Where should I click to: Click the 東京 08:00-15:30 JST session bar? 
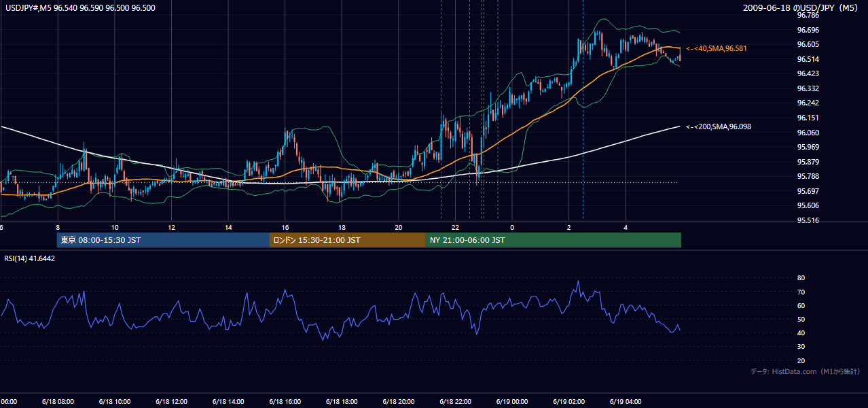[x=163, y=240]
